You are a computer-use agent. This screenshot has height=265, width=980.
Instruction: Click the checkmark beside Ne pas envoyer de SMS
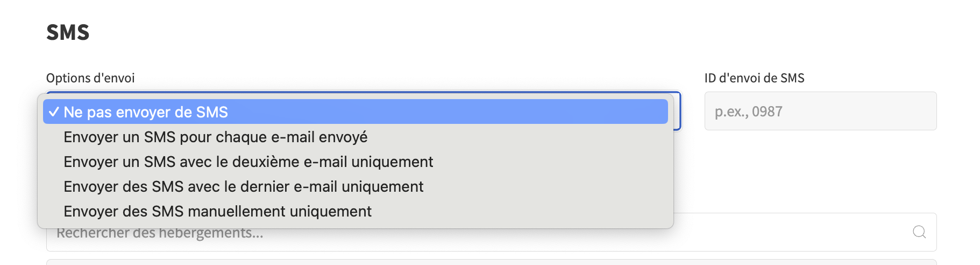(x=53, y=112)
